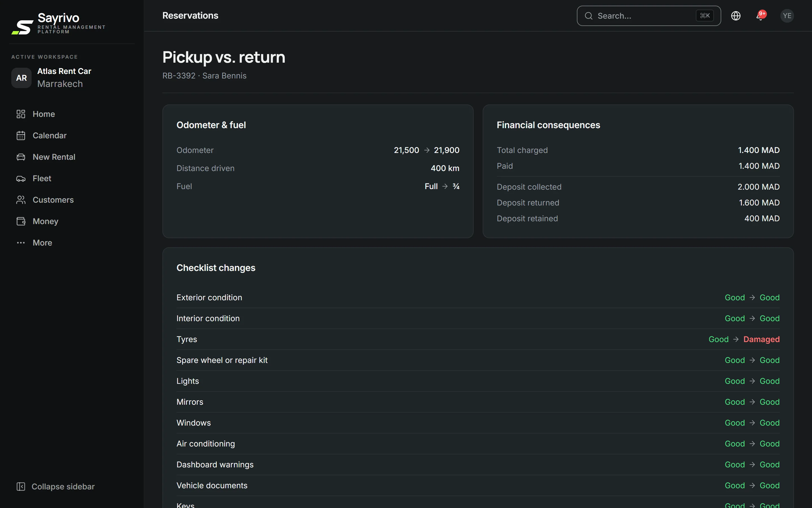This screenshot has height=508, width=812.
Task: Click the Deposit collected '2.000 MAD' value
Action: click(758, 187)
